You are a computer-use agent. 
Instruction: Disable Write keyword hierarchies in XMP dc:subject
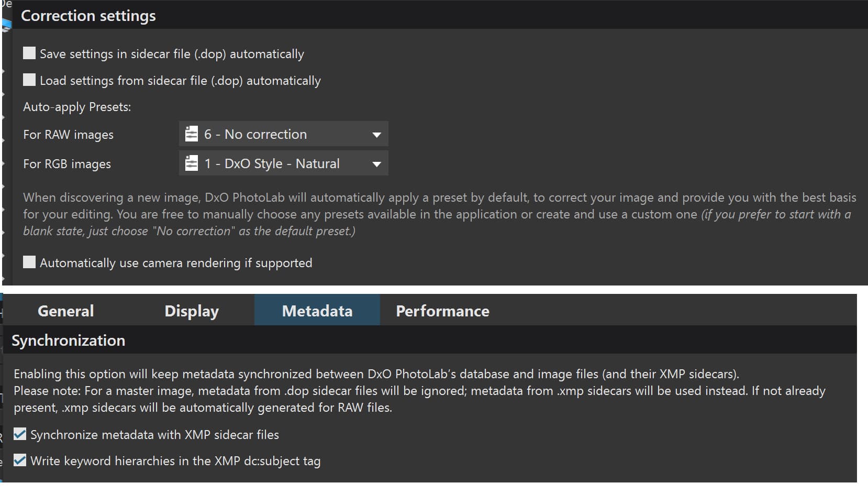pyautogui.click(x=20, y=460)
